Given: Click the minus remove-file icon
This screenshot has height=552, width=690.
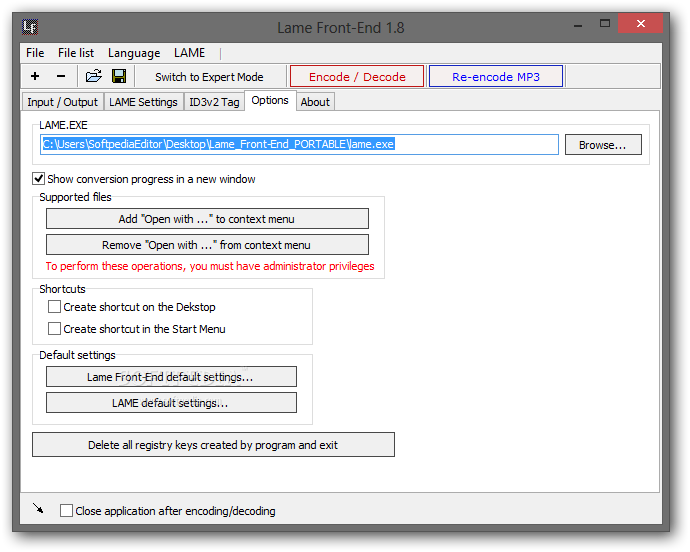Looking at the screenshot, I should (61, 76).
